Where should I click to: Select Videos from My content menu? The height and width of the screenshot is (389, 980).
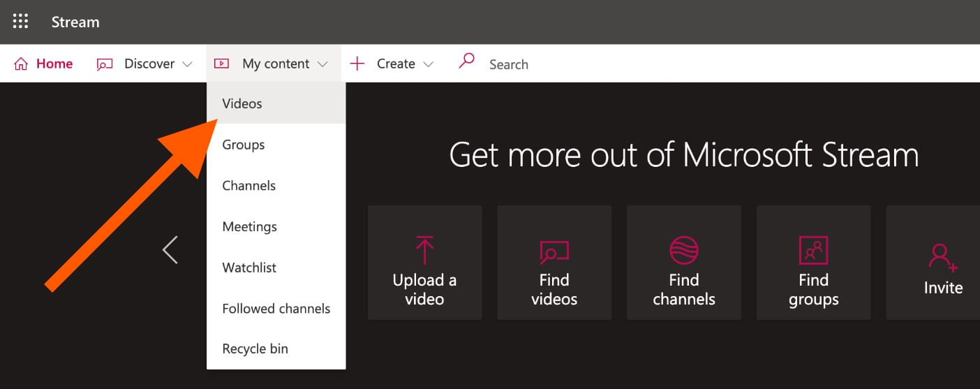242,103
